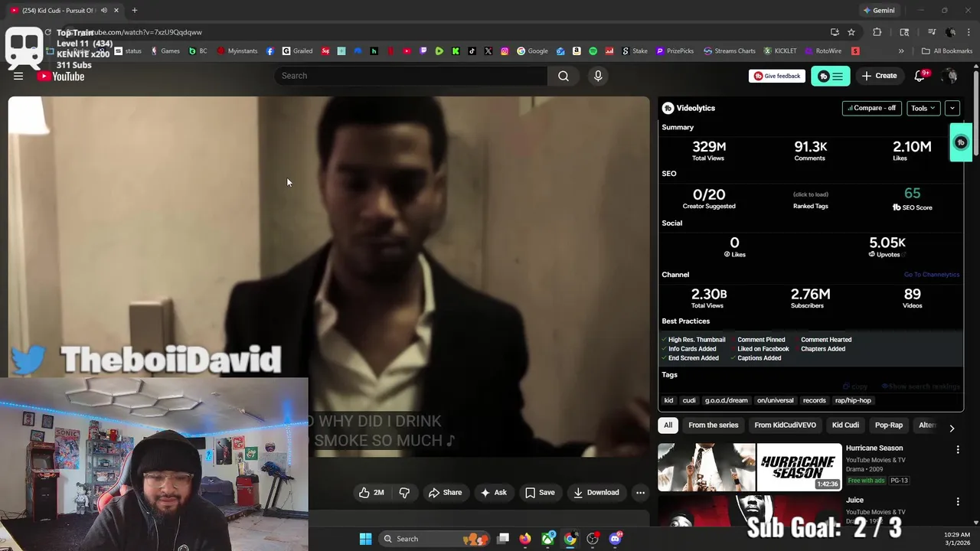Image resolution: width=980 pixels, height=551 pixels.
Task: Open the Tools dropdown in Videolytics
Action: (x=923, y=108)
